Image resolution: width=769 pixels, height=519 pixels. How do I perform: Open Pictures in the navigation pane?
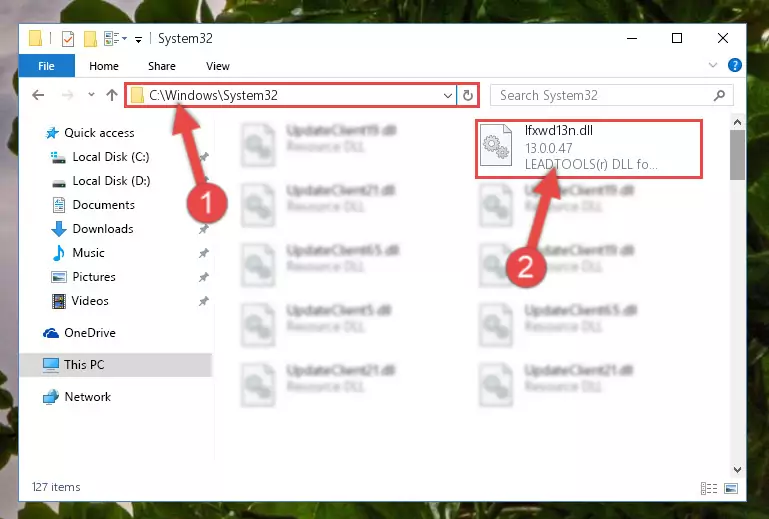[x=94, y=277]
